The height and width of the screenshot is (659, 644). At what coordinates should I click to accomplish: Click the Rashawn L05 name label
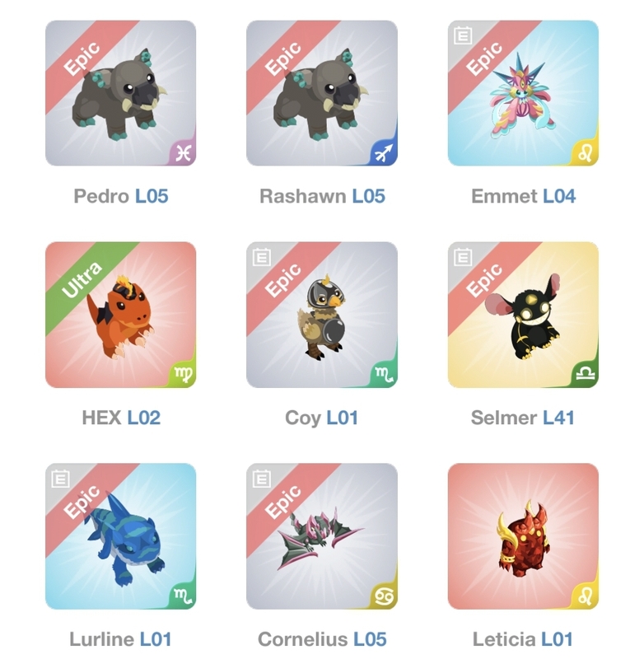pyautogui.click(x=322, y=196)
